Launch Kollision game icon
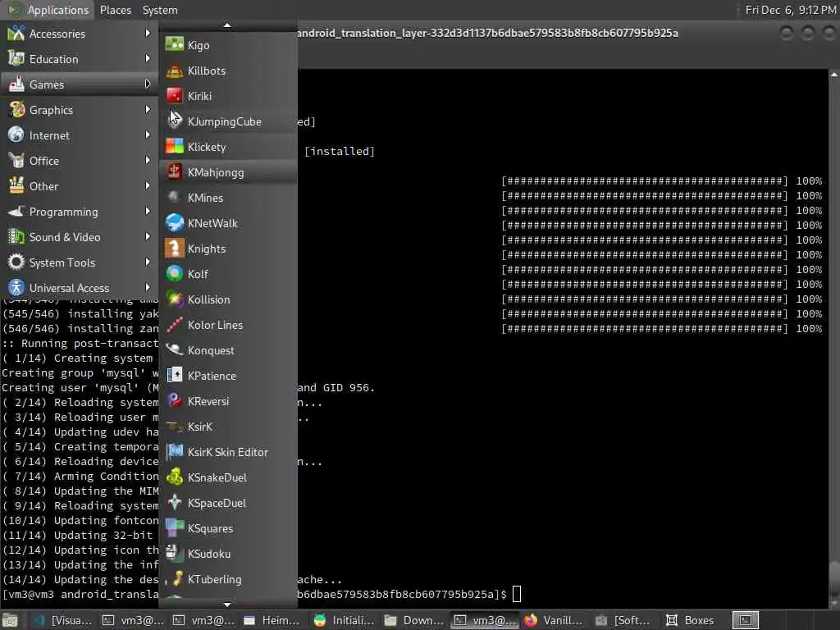The width and height of the screenshot is (840, 630). pos(175,299)
